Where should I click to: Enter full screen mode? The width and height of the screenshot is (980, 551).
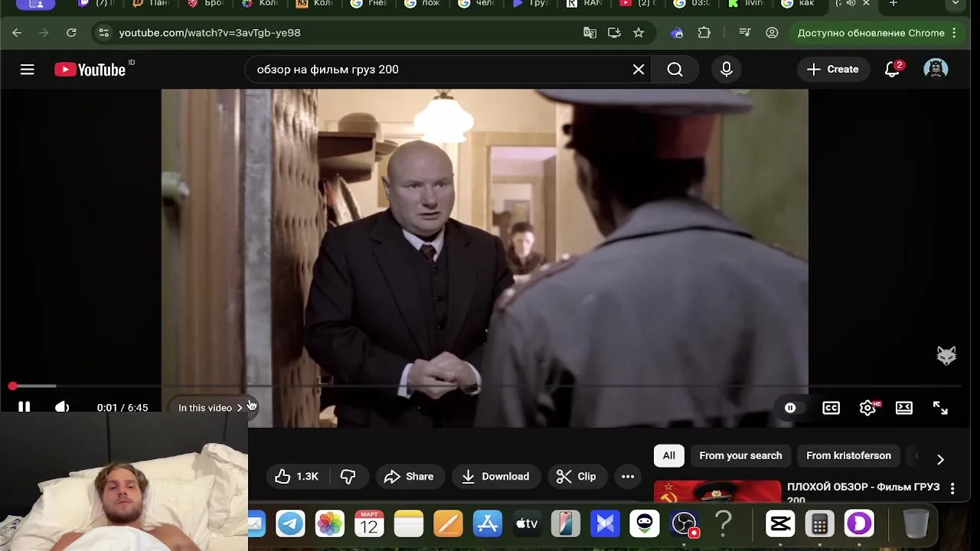pos(940,408)
